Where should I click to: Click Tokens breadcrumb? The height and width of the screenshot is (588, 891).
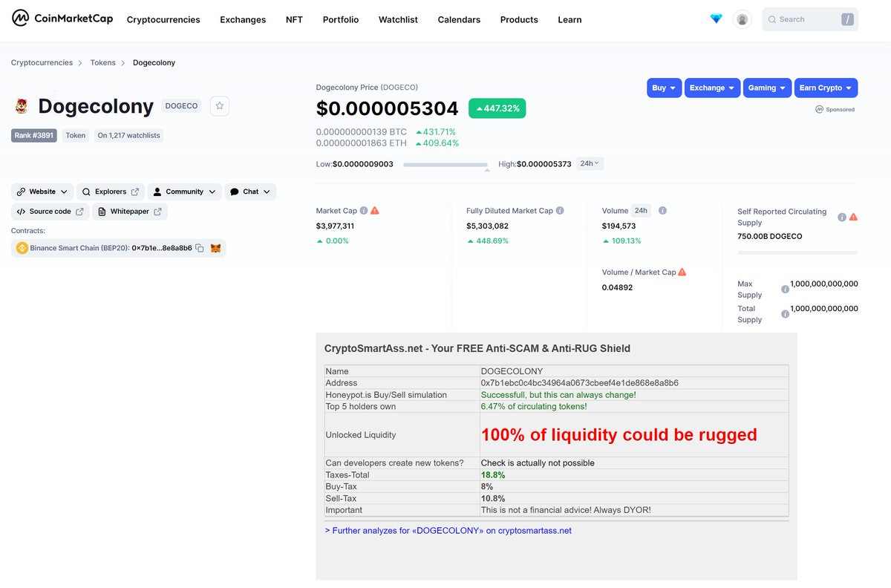pyautogui.click(x=103, y=62)
